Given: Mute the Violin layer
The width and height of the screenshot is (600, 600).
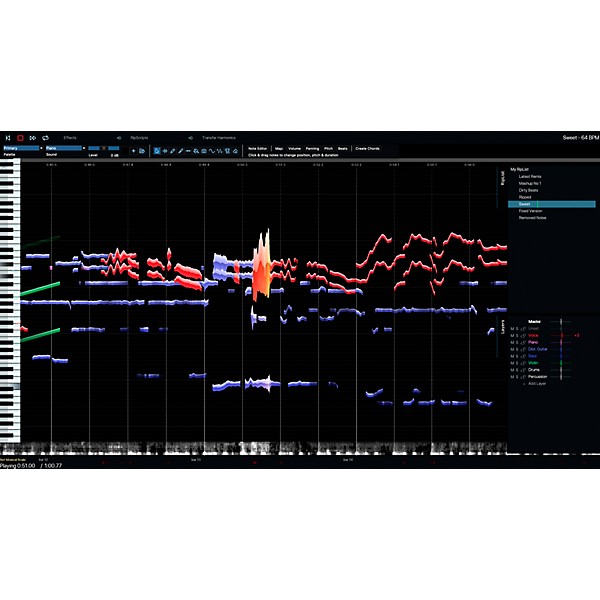Looking at the screenshot, I should coord(512,362).
